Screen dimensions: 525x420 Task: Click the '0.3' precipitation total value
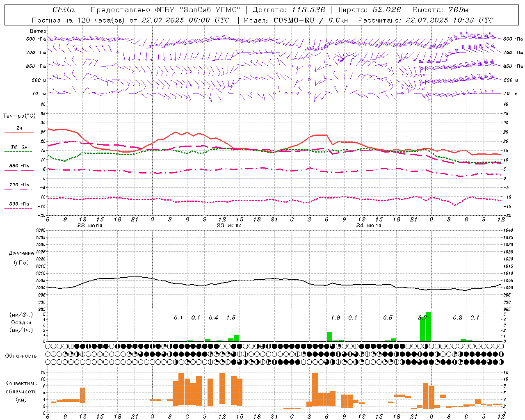tap(457, 317)
